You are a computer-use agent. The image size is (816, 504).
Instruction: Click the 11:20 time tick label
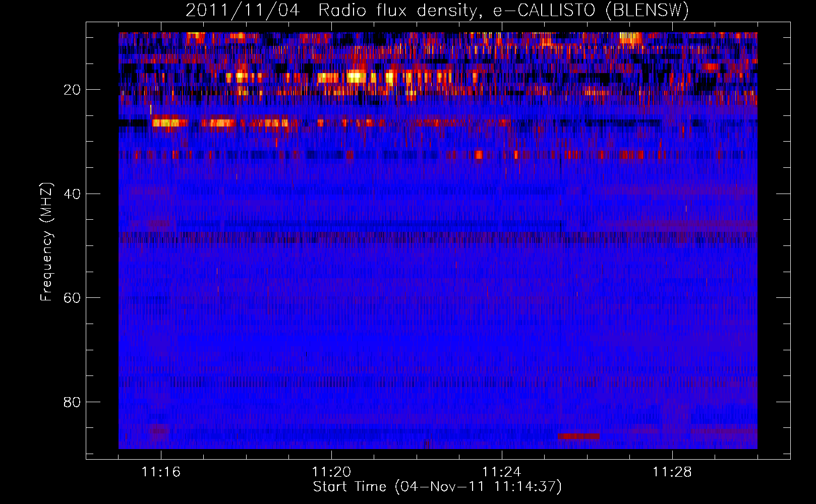click(x=331, y=472)
